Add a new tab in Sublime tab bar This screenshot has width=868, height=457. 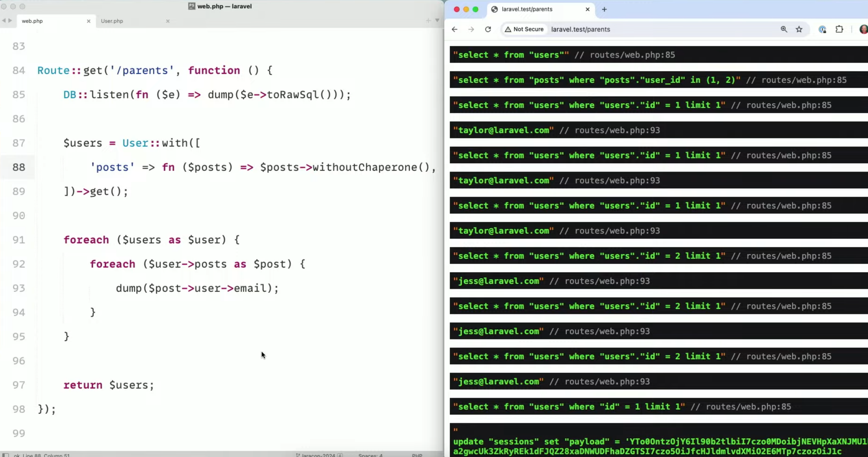(428, 20)
